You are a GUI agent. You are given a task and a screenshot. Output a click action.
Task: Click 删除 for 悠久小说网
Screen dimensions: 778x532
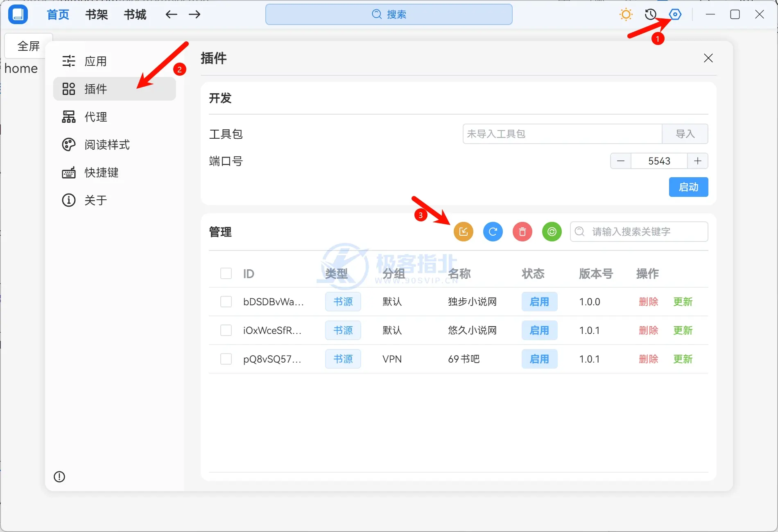click(x=649, y=330)
